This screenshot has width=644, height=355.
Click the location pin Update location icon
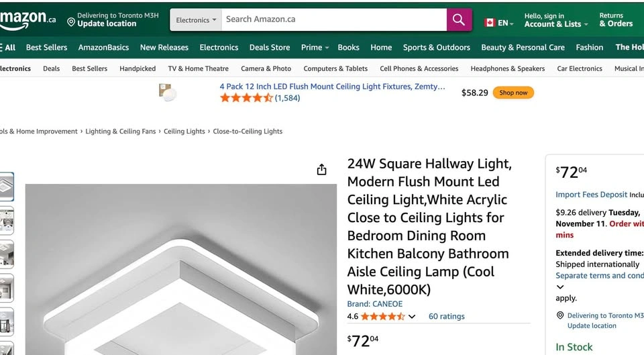pyautogui.click(x=70, y=22)
